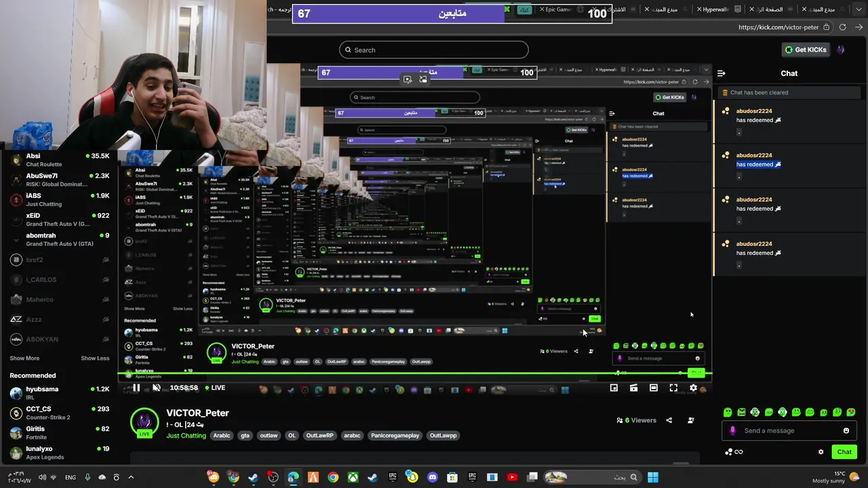The width and height of the screenshot is (868, 488).
Task: Open the profile avatar menu
Action: (x=841, y=49)
